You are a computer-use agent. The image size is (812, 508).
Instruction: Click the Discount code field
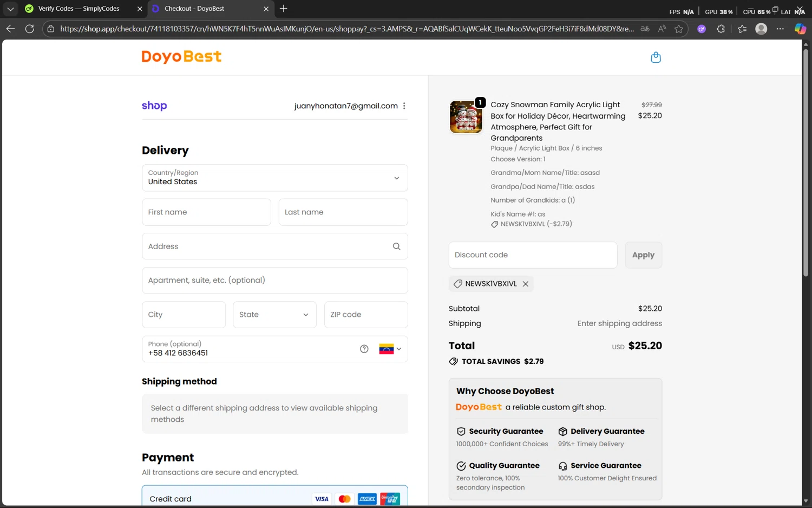click(533, 255)
